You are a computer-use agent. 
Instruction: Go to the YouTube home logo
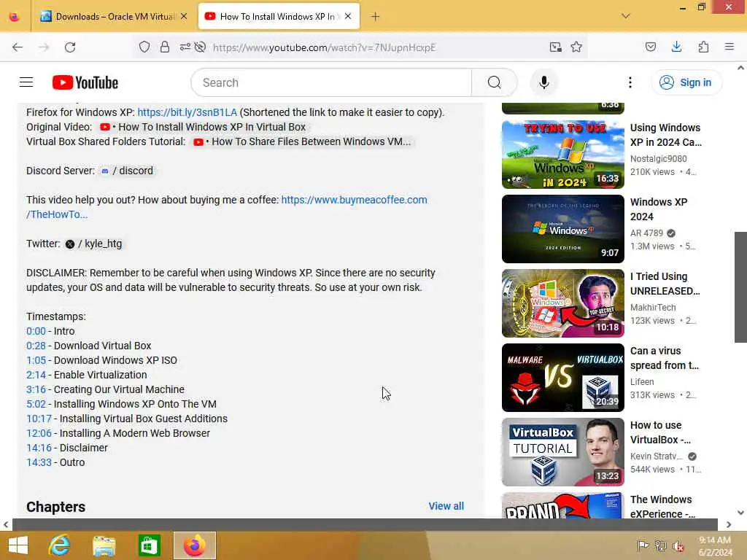click(85, 82)
